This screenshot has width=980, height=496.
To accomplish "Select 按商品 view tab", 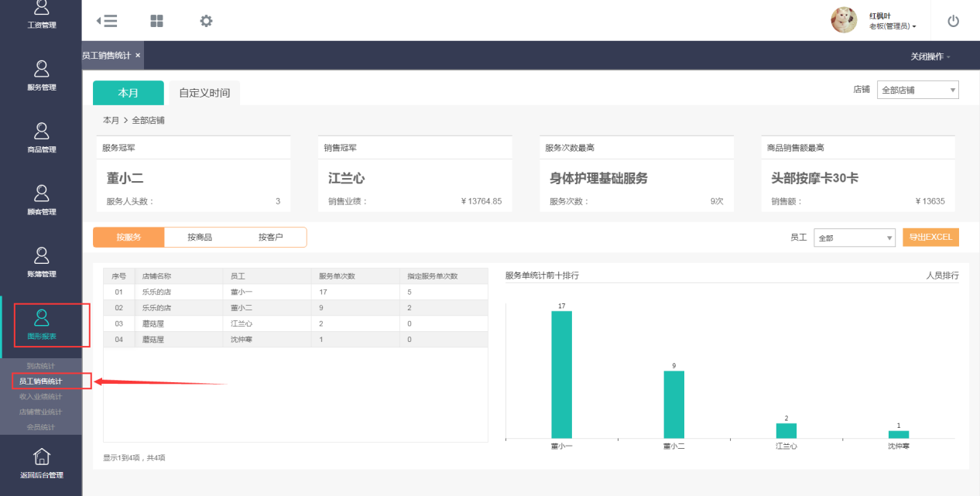I will tap(200, 237).
